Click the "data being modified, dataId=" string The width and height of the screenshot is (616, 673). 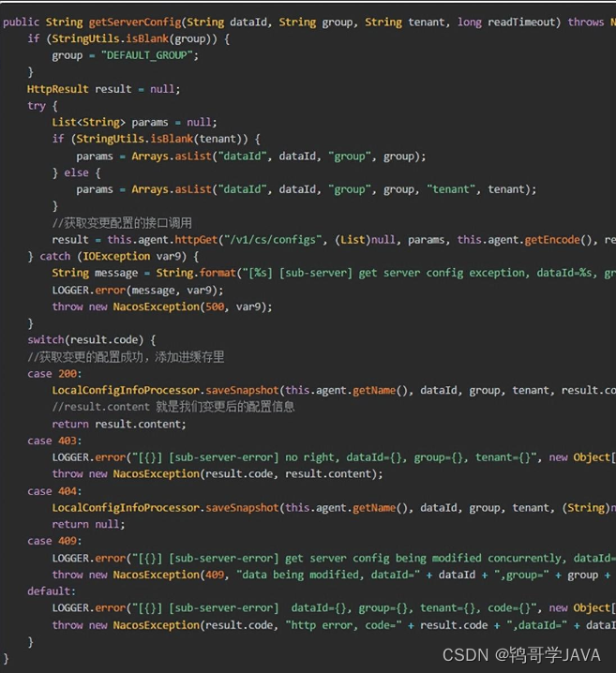(328, 575)
